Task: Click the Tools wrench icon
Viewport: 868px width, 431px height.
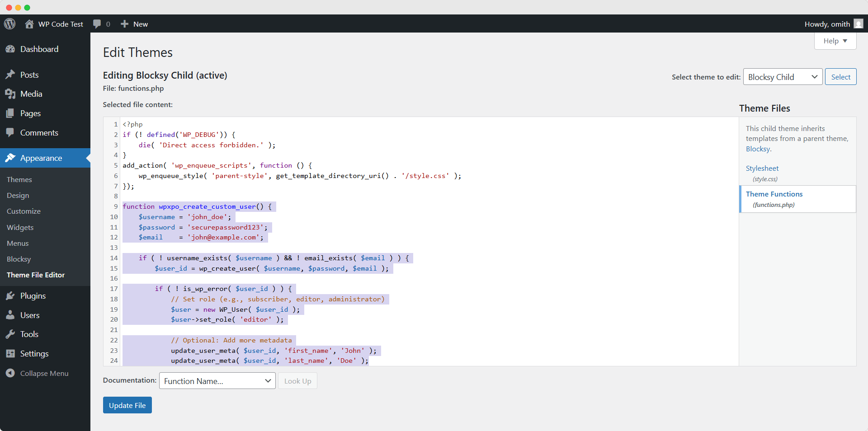Action: (x=10, y=334)
